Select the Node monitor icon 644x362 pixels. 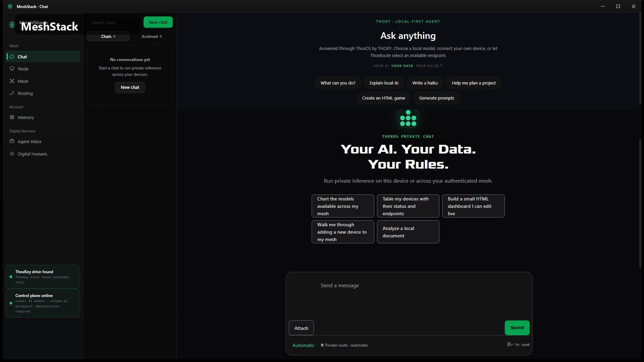(12, 69)
